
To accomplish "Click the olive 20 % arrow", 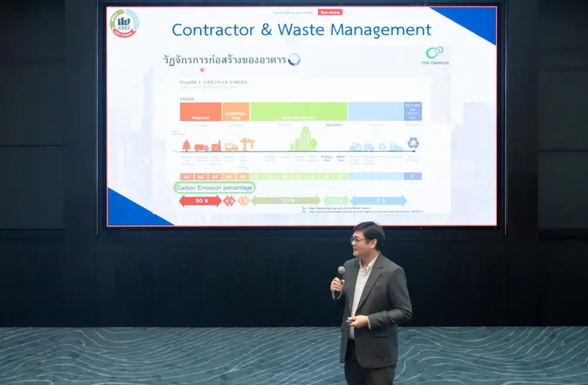I will [286, 200].
